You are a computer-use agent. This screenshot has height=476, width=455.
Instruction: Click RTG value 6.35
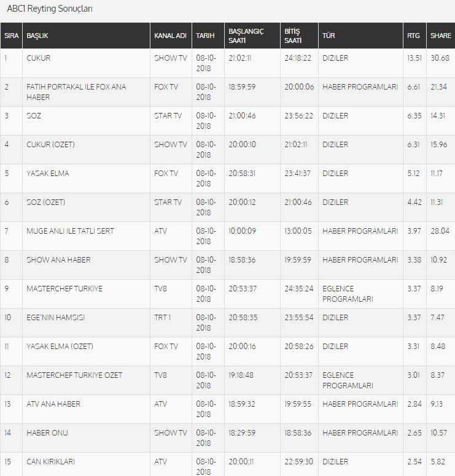[414, 116]
